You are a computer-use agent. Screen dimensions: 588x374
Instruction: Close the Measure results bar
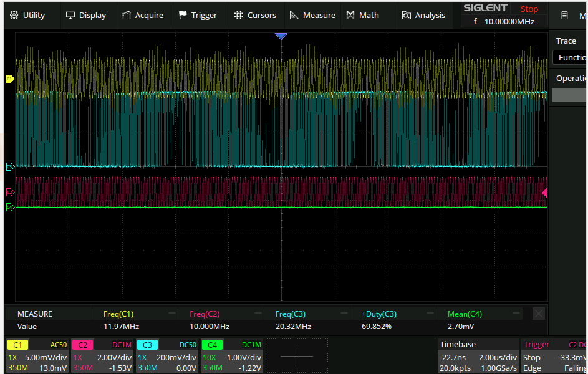coord(539,314)
